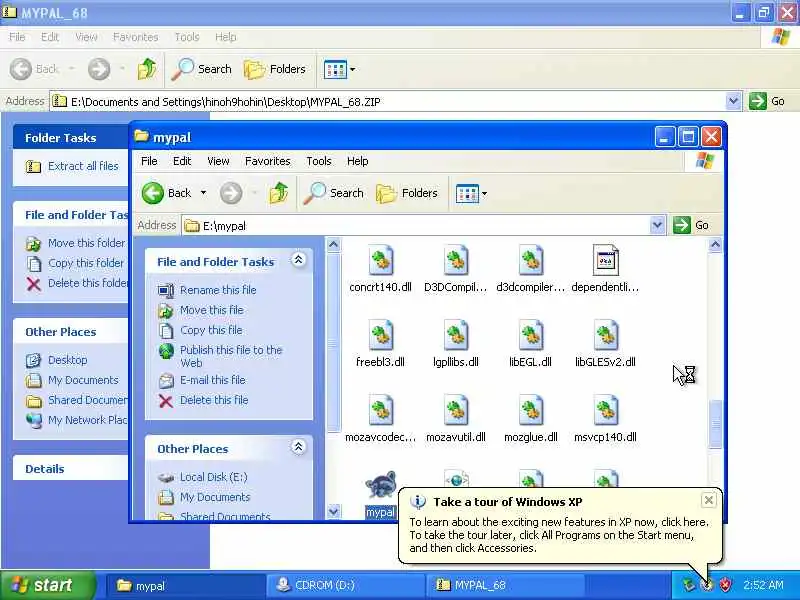Click Move this file link
This screenshot has height=600, width=800.
212,310
